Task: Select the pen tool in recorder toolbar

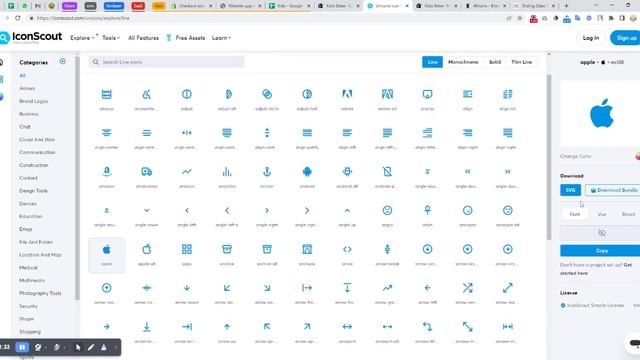Action: [x=91, y=347]
